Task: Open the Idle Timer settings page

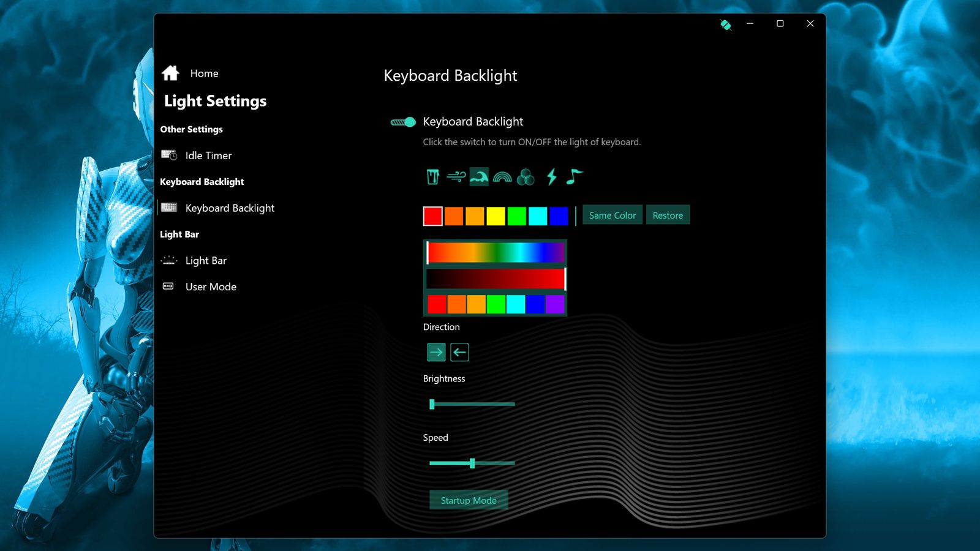Action: [x=208, y=156]
